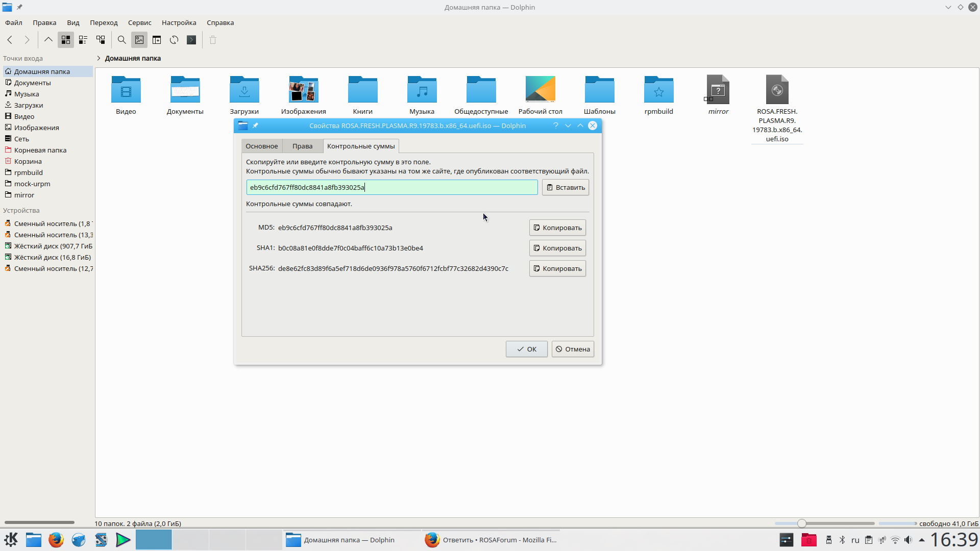Image resolution: width=980 pixels, height=551 pixels.
Task: Switch to the tree view mode icon
Action: [101, 40]
